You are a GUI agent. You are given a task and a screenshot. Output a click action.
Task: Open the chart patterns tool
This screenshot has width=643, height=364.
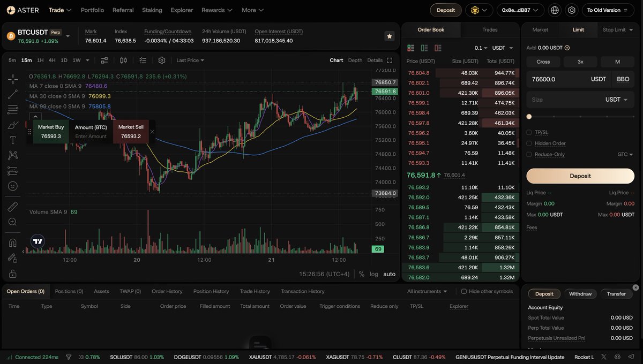tap(13, 155)
